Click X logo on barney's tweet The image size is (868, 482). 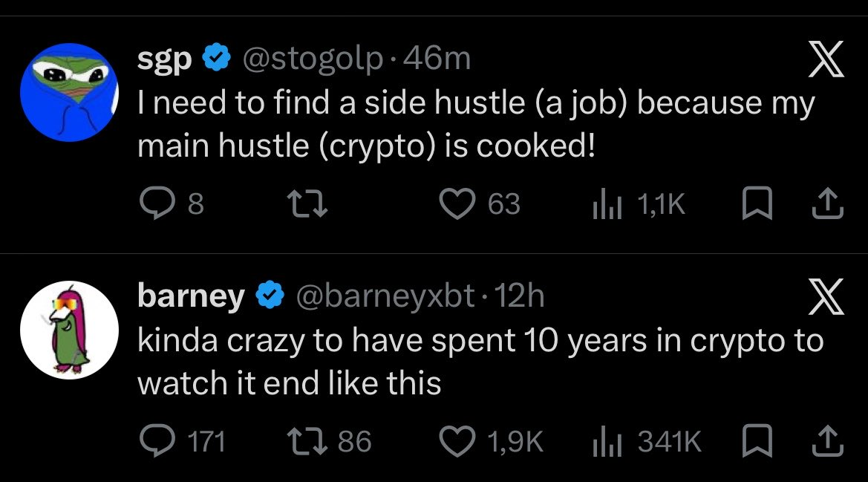pyautogui.click(x=826, y=296)
